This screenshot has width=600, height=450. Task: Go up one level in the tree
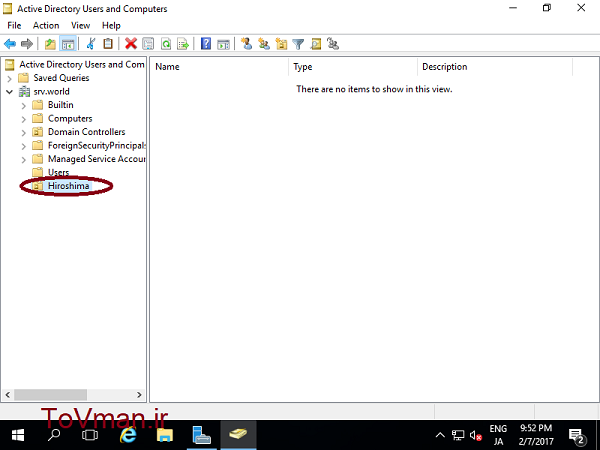point(50,44)
